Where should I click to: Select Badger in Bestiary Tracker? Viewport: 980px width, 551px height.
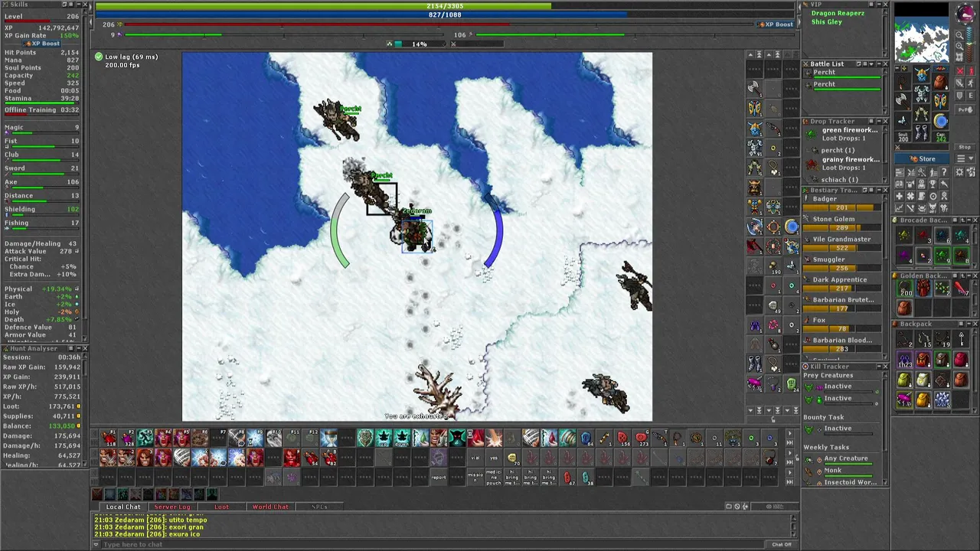[841, 203]
